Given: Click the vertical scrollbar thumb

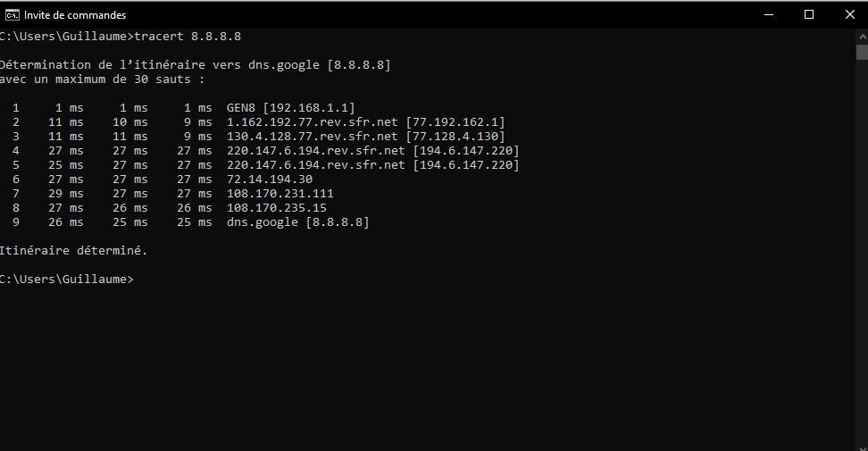Looking at the screenshot, I should (862, 52).
